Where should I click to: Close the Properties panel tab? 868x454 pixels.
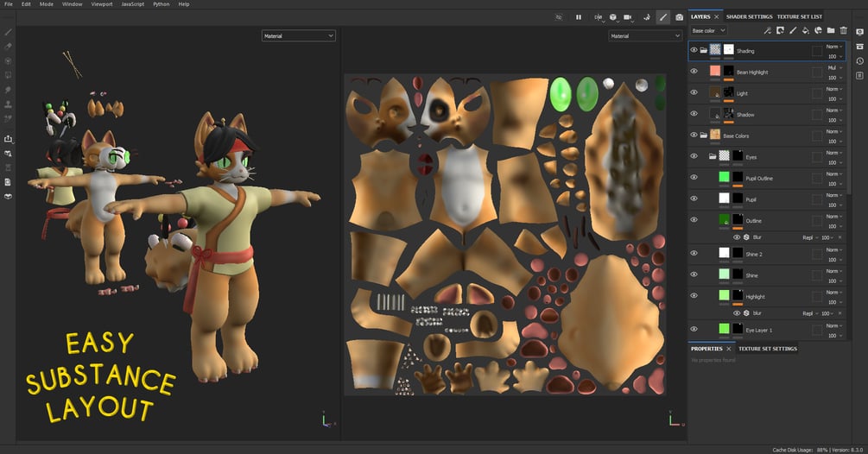pos(728,349)
